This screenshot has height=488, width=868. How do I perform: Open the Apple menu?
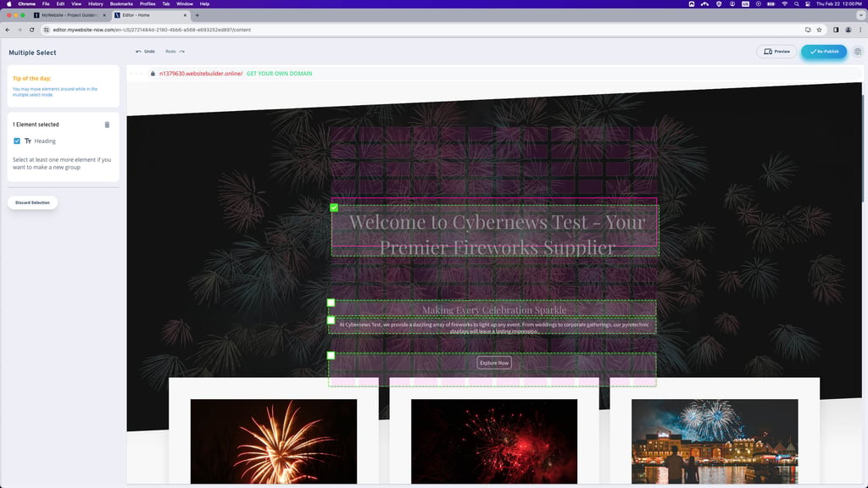(x=8, y=4)
